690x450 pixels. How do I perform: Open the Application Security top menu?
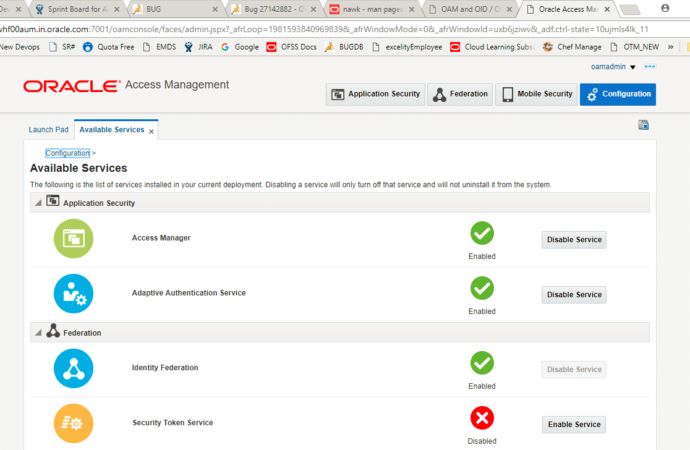coord(375,94)
